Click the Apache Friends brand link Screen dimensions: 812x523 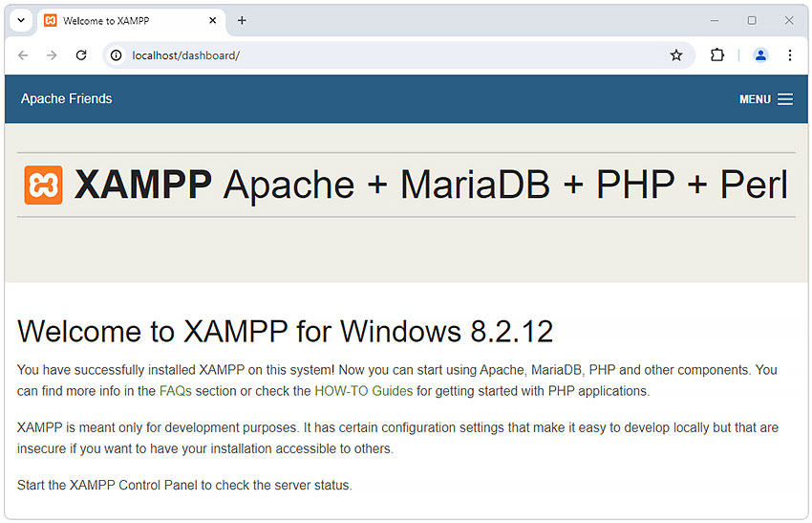(66, 98)
